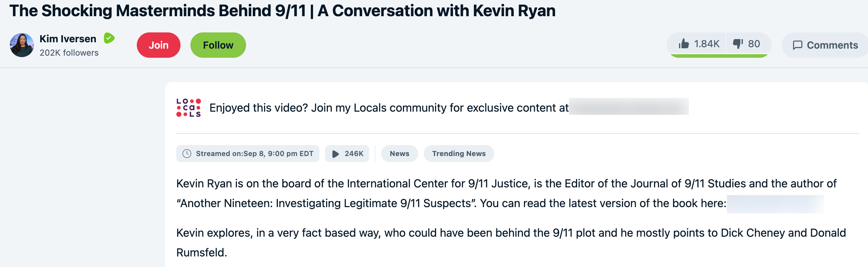This screenshot has height=267, width=868.
Task: Open comments via the speech bubble icon
Action: 798,45
